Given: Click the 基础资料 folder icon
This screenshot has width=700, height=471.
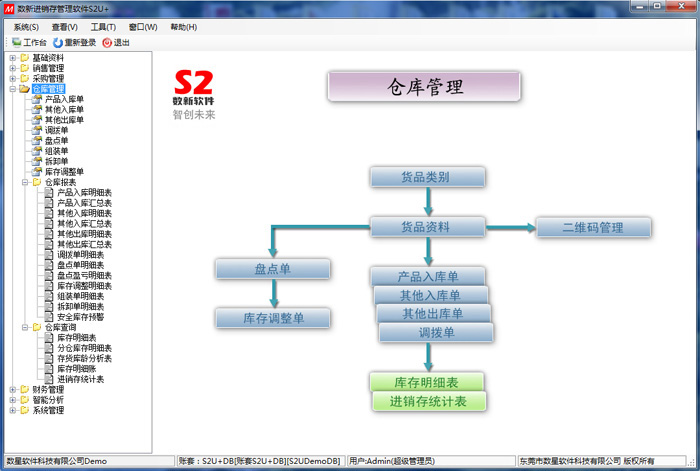Looking at the screenshot, I should click(x=25, y=58).
